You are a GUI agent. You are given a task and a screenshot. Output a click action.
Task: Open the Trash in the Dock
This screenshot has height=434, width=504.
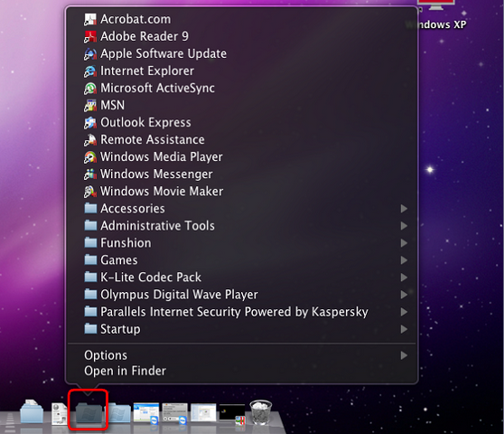261,412
